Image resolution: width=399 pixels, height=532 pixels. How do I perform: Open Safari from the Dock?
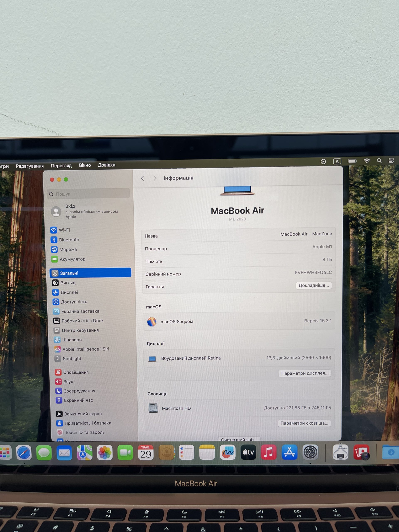click(x=24, y=453)
